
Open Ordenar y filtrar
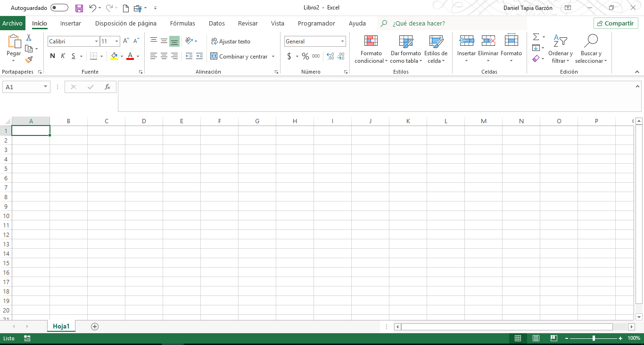click(x=561, y=50)
